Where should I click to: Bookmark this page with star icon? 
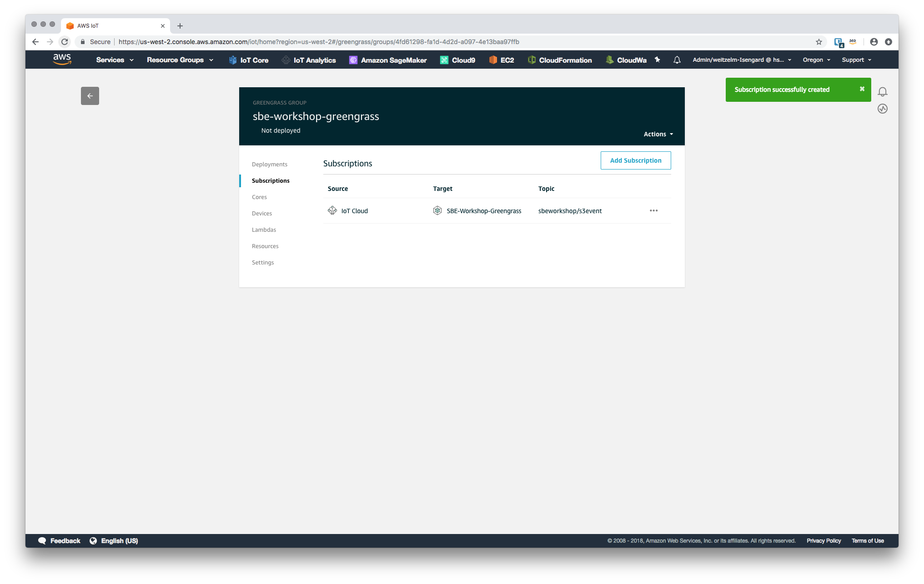tap(819, 42)
